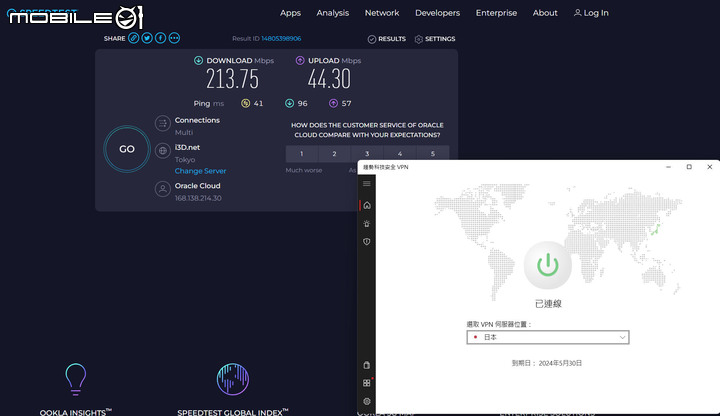Start test with GO button
Viewport: 720px width, 416px height.
pos(127,149)
